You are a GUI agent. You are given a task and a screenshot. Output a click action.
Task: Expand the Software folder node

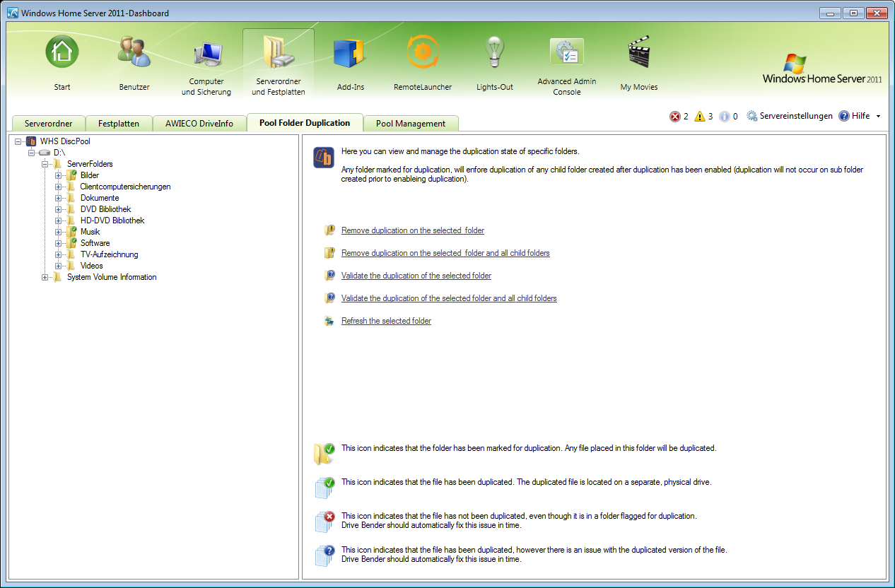tap(59, 243)
